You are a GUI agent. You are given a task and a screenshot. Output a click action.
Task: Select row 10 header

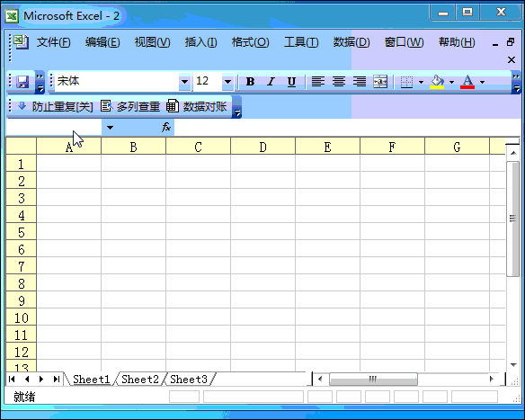coord(21,317)
